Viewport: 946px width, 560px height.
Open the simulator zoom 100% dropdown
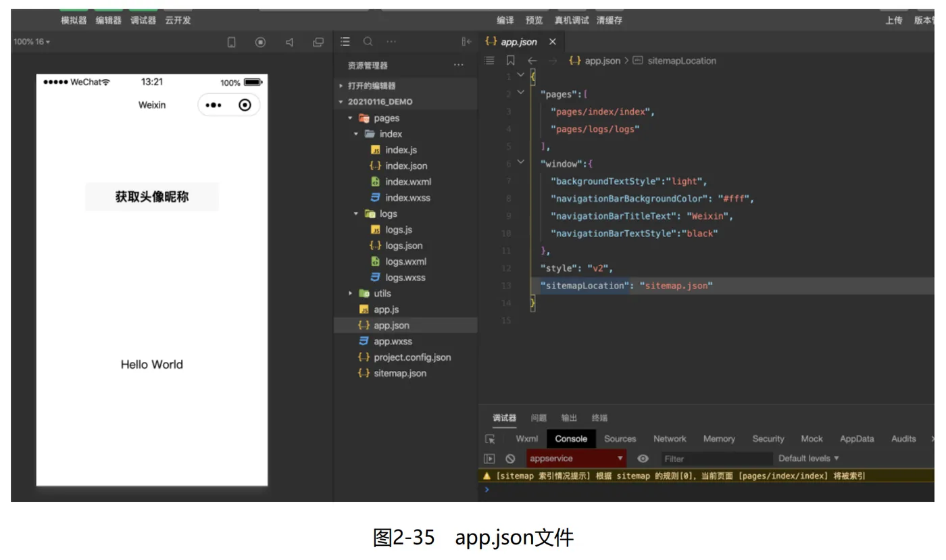(32, 42)
